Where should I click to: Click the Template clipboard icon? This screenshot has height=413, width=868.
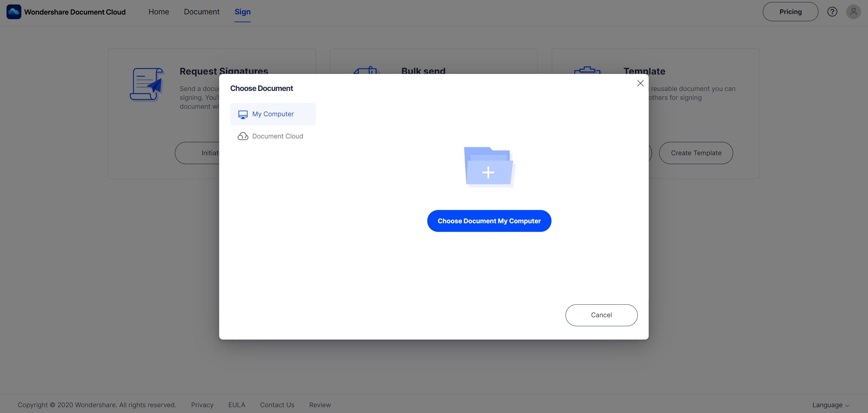tap(587, 70)
